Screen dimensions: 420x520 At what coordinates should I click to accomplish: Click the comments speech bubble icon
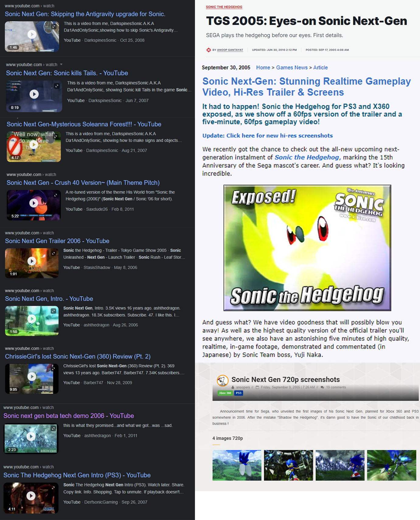point(322,387)
